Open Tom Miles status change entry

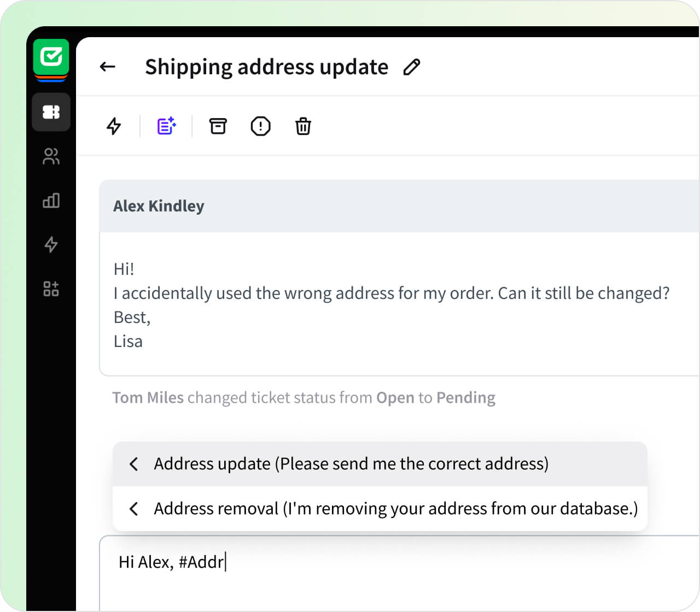304,397
